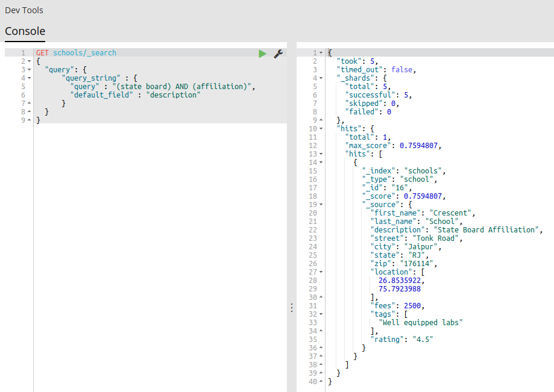Click fold marker on request line 9
The width and height of the screenshot is (554, 392).
click(30, 120)
